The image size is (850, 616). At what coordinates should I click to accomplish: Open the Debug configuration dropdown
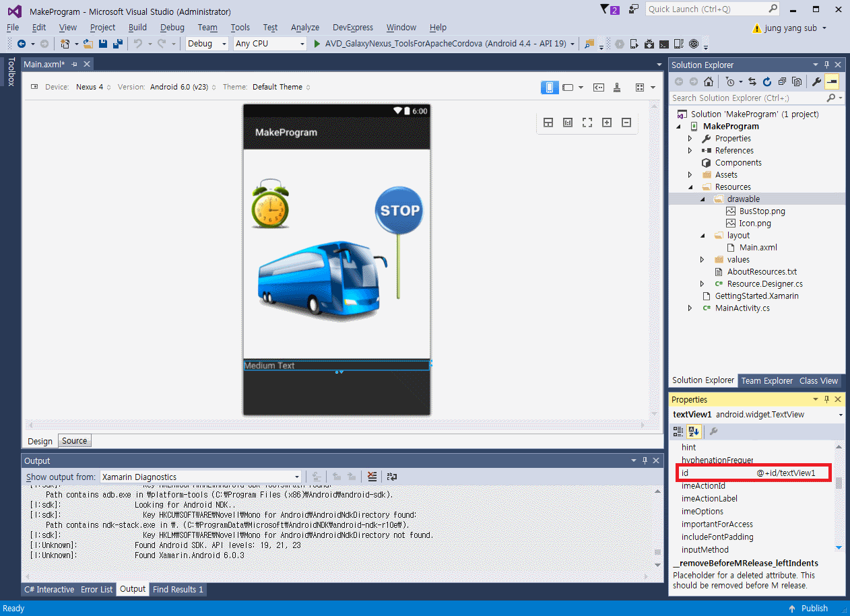coord(208,44)
